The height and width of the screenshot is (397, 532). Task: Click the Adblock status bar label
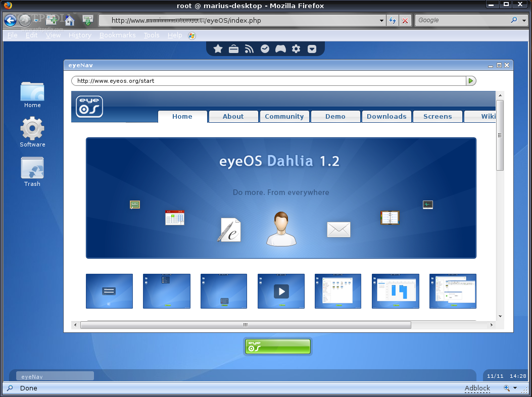477,388
